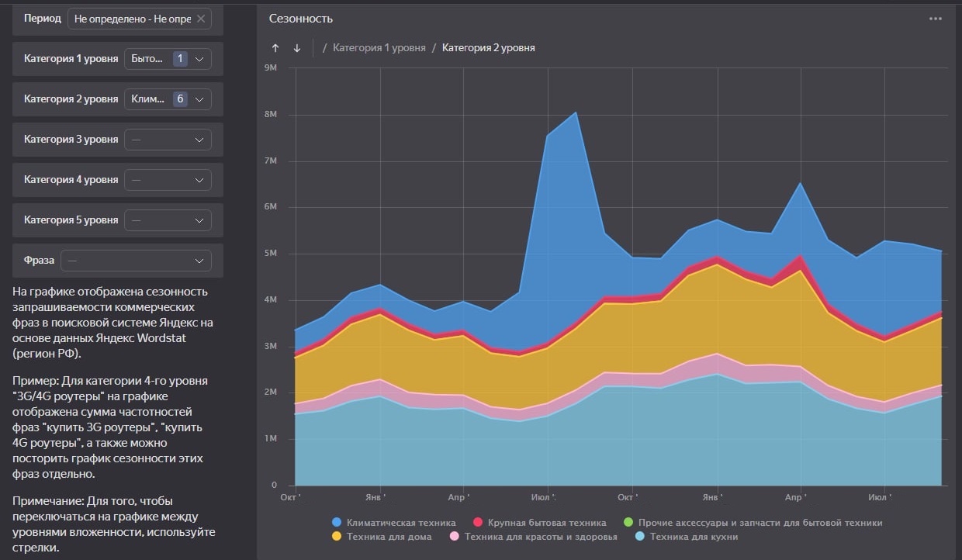Click the first Окт x-axis label
Image resolution: width=962 pixels, height=560 pixels.
click(x=290, y=496)
